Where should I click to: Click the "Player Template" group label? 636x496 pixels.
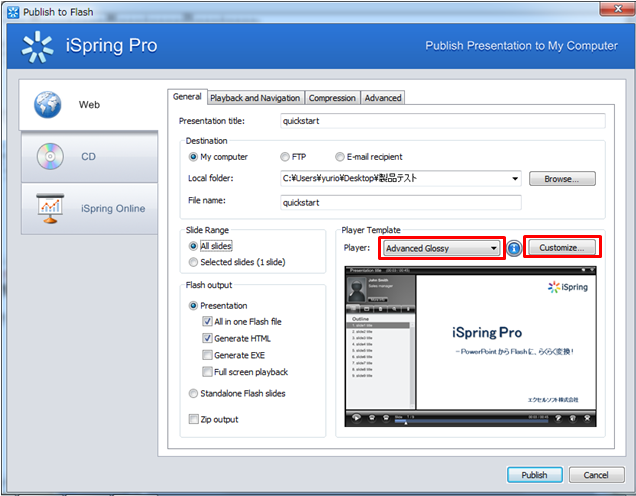[x=371, y=230]
